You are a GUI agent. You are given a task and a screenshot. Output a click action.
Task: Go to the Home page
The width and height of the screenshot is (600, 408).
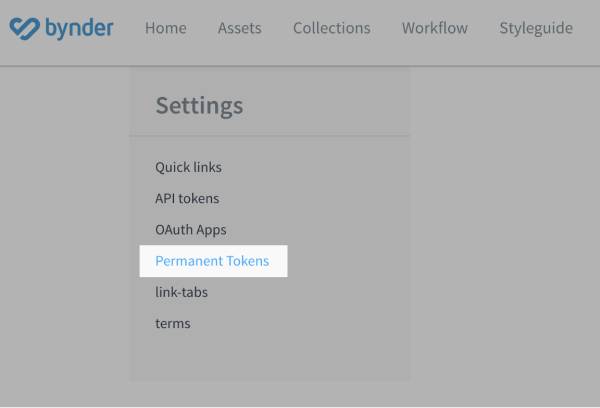165,28
